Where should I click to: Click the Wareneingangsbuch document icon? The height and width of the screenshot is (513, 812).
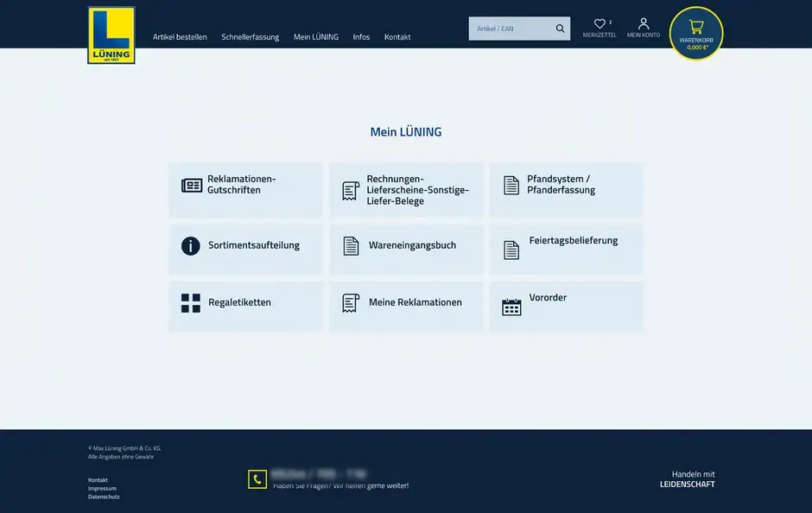point(351,246)
